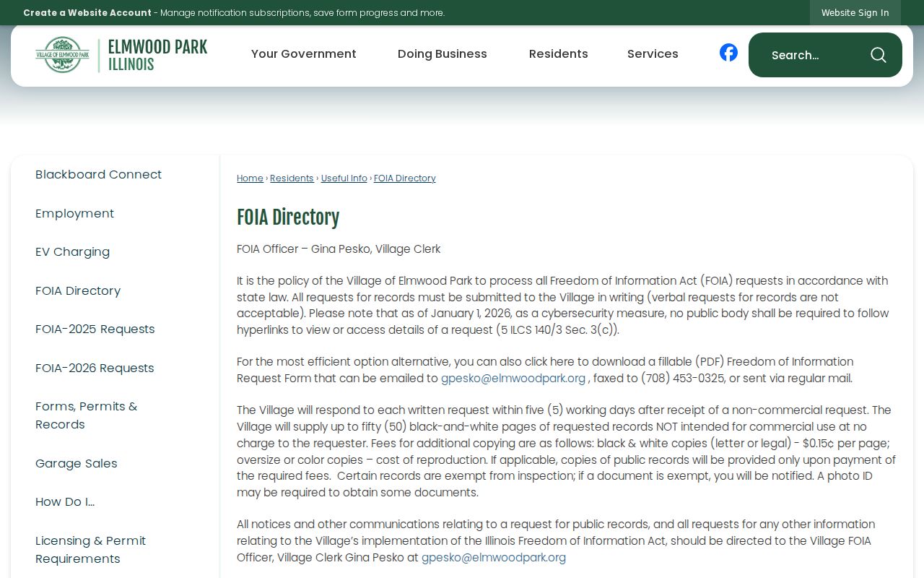Open Blackboard Connect in sidebar
Image resolution: width=924 pixels, height=578 pixels.
[x=99, y=175]
